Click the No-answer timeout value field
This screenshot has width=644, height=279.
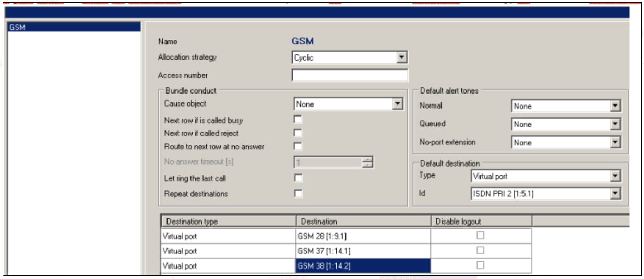click(x=329, y=162)
